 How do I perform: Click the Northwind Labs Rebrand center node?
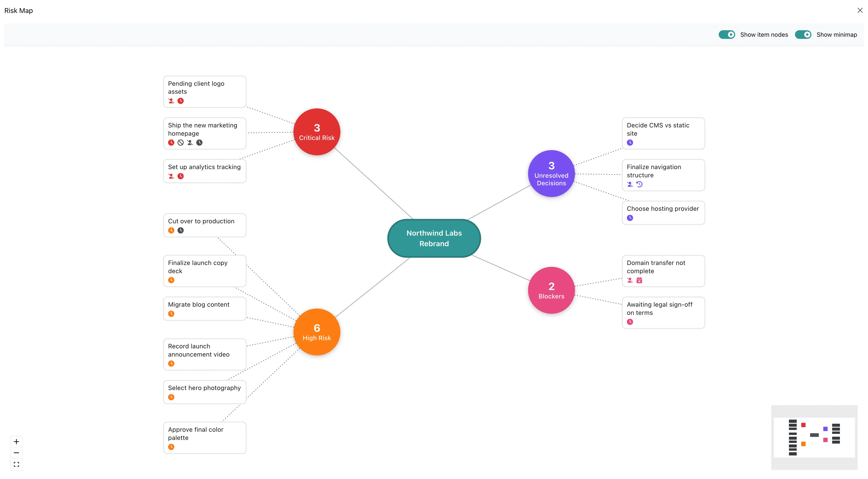point(434,238)
